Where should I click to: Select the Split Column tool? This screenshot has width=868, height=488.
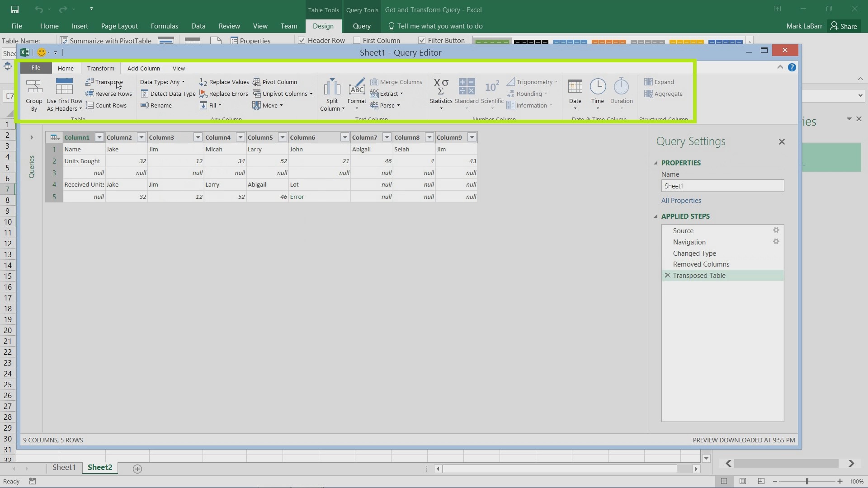tap(331, 94)
